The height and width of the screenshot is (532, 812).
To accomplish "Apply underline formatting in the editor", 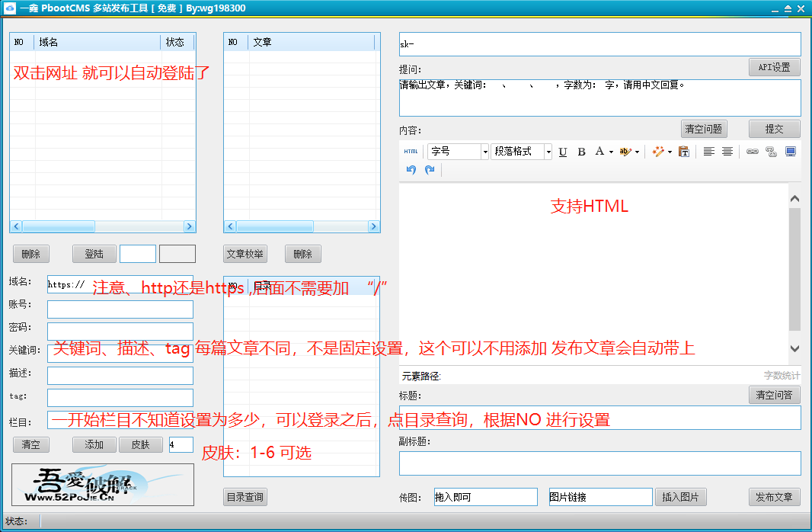I will point(563,152).
